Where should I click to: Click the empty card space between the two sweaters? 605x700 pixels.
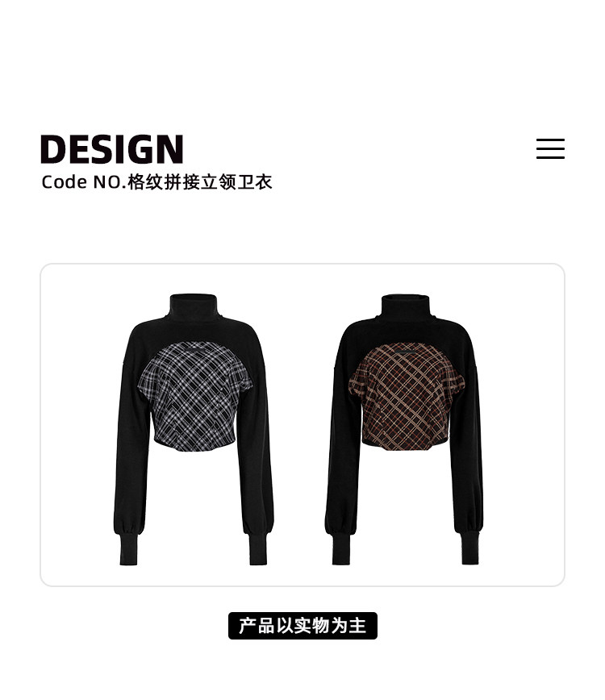click(x=299, y=424)
